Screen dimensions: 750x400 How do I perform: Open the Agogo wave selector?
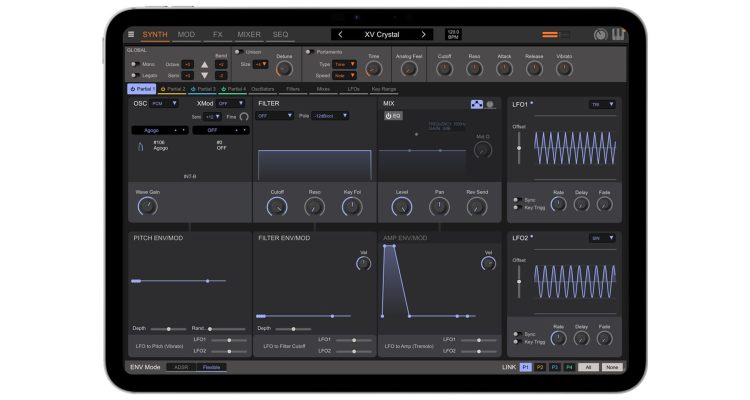click(x=159, y=130)
